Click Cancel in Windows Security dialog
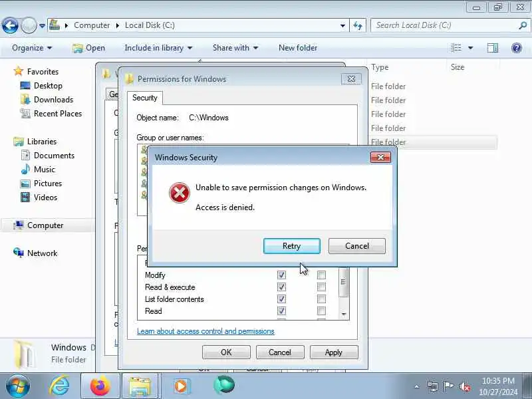This screenshot has width=532, height=399. (x=357, y=246)
